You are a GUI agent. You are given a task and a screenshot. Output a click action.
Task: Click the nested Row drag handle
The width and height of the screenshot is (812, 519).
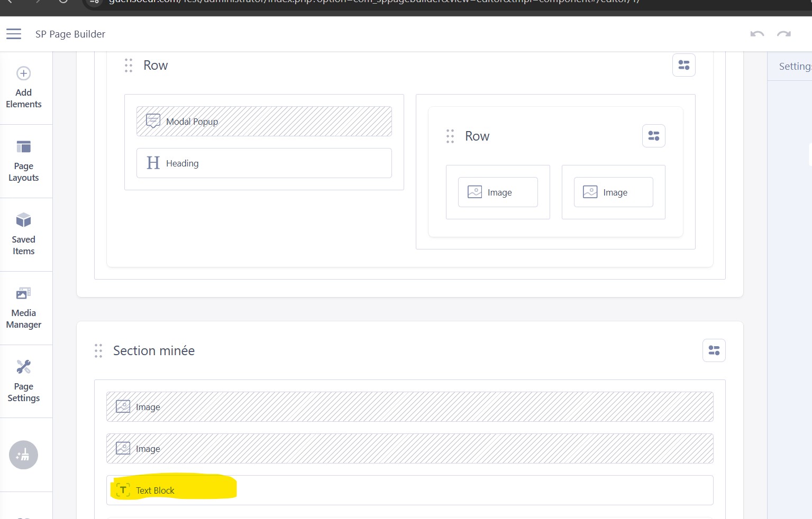450,136
